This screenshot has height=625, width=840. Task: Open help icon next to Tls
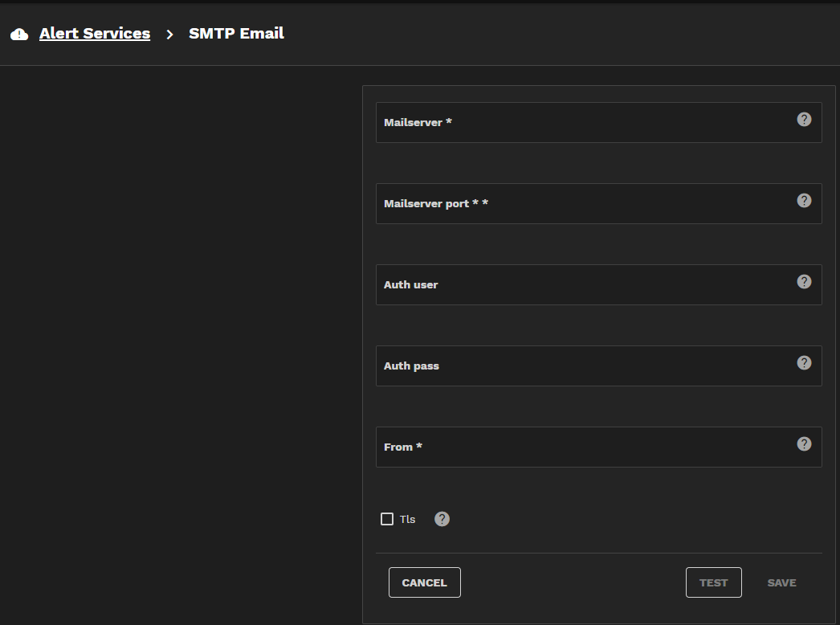(x=442, y=519)
